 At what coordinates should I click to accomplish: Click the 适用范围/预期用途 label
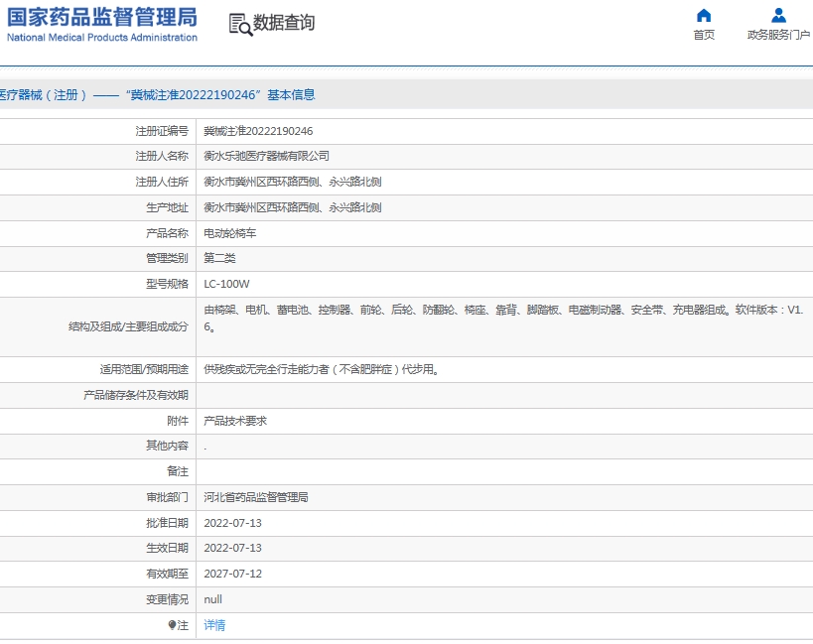[x=144, y=369]
